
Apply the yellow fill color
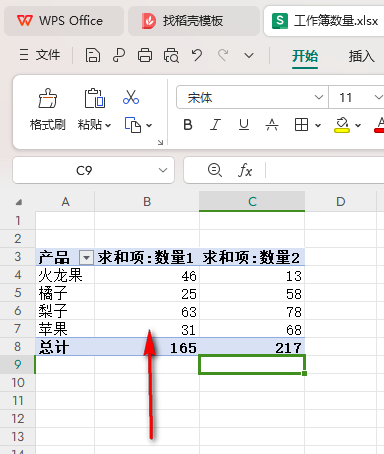(342, 125)
